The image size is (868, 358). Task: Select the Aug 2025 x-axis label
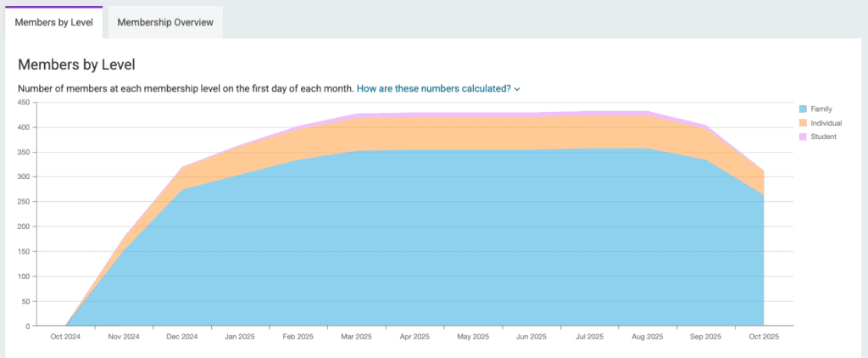click(648, 338)
